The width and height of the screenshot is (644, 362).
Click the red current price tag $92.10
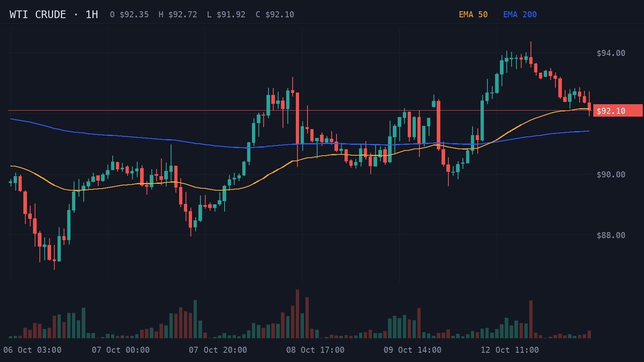[x=618, y=111]
